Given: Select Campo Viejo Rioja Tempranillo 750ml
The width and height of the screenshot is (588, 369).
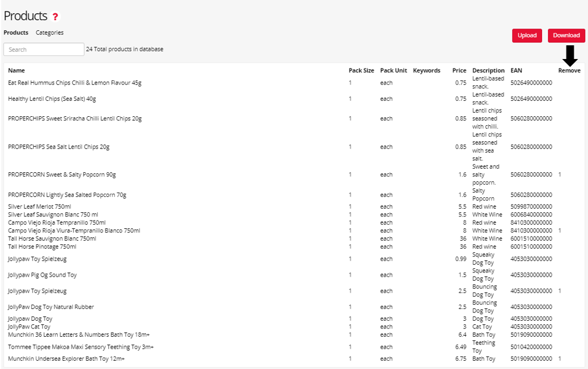Looking at the screenshot, I should pos(57,222).
